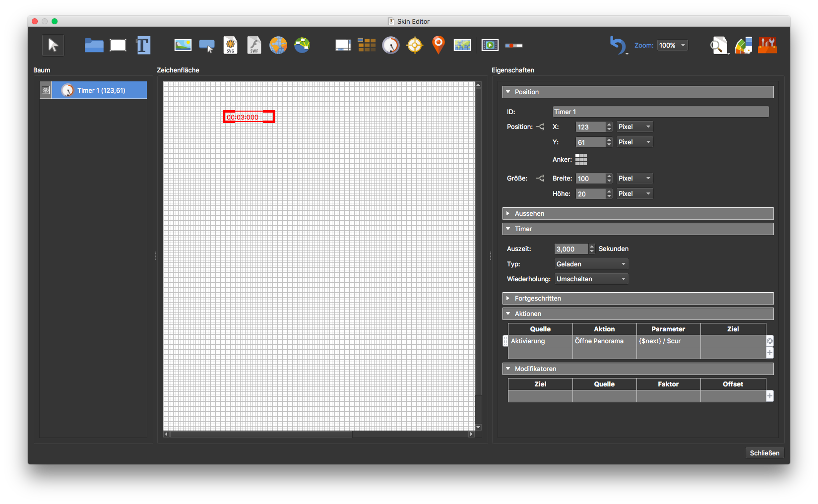Open the Zoom 100% dropdown
This screenshot has width=818, height=504.
click(673, 45)
